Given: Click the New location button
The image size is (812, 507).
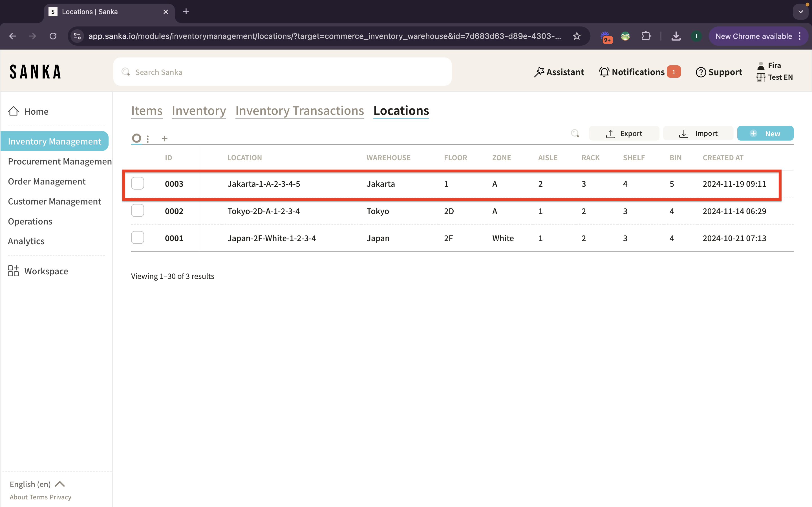Looking at the screenshot, I should (765, 134).
